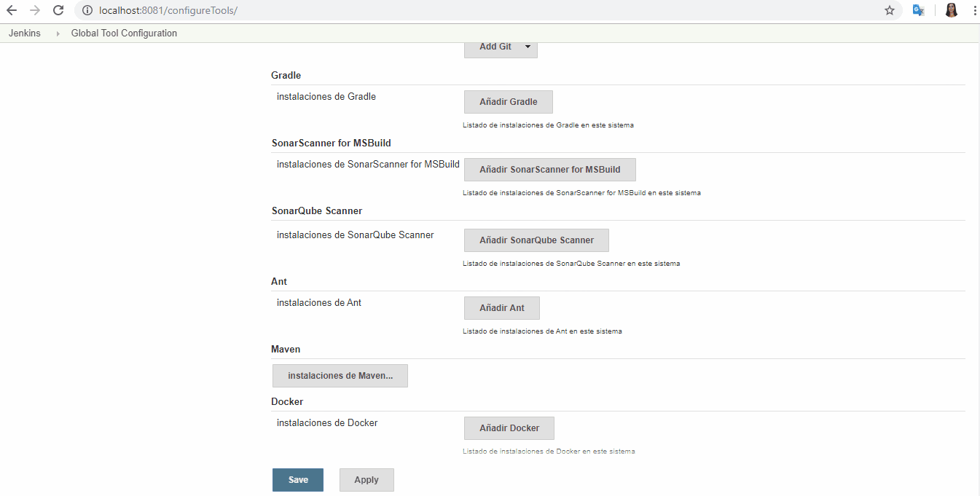
Task: Click Añadir SonarScanner for MSBuild
Action: tap(549, 169)
